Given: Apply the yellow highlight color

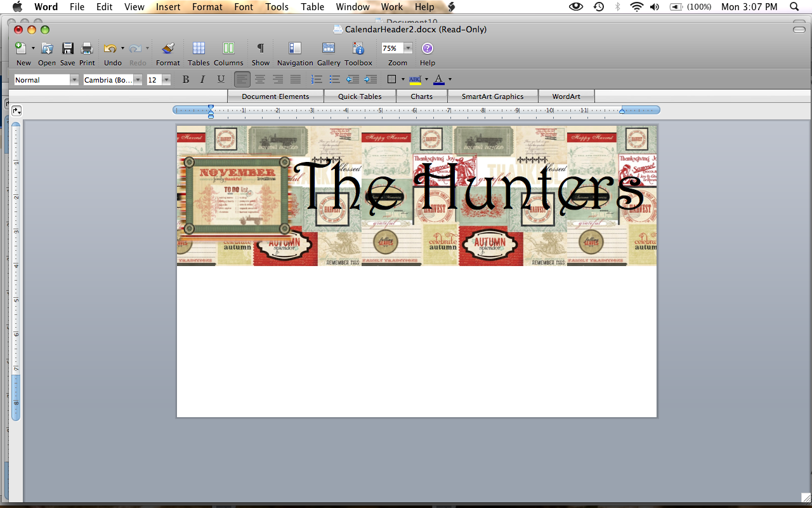Looking at the screenshot, I should pos(415,79).
